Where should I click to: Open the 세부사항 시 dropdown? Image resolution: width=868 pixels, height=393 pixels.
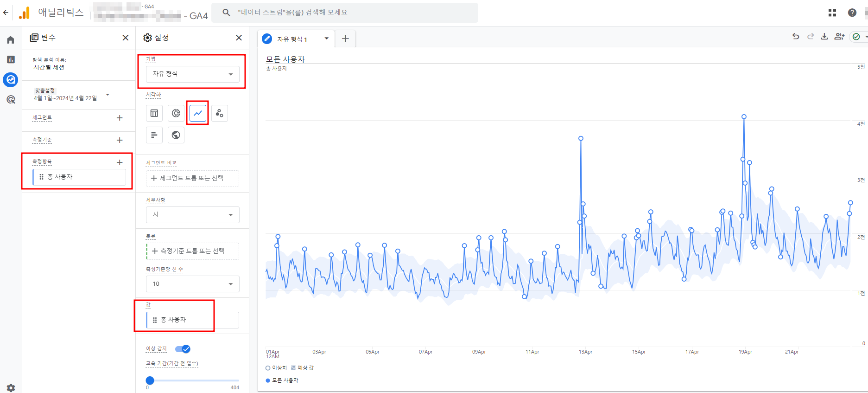[193, 215]
